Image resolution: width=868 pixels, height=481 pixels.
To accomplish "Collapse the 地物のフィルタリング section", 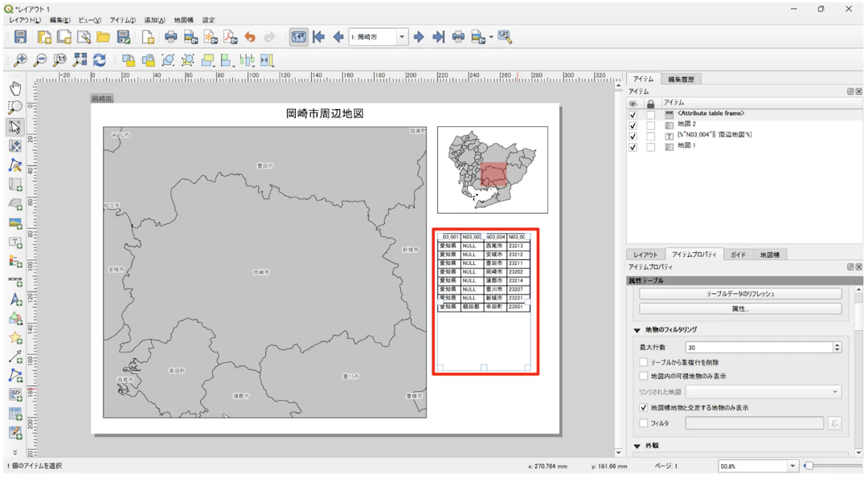I will (637, 330).
